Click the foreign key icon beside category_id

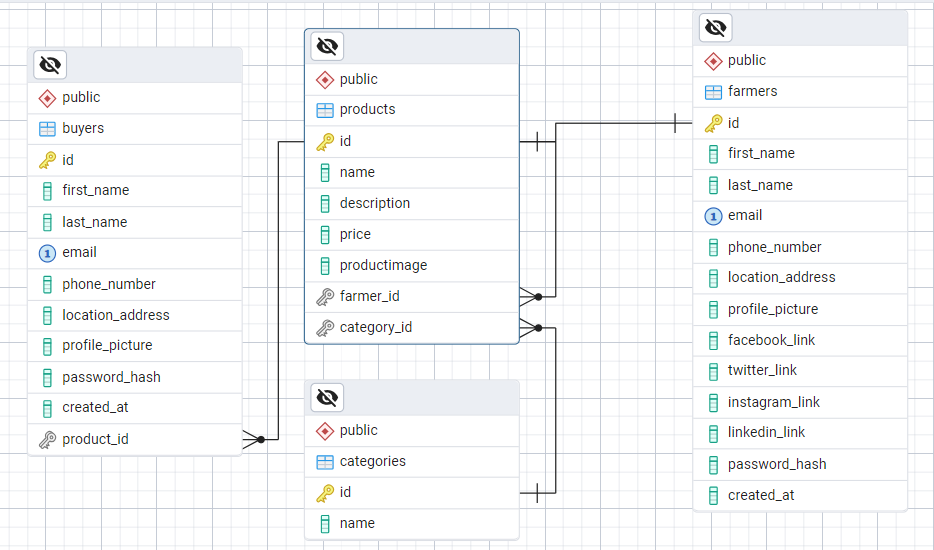point(324,328)
